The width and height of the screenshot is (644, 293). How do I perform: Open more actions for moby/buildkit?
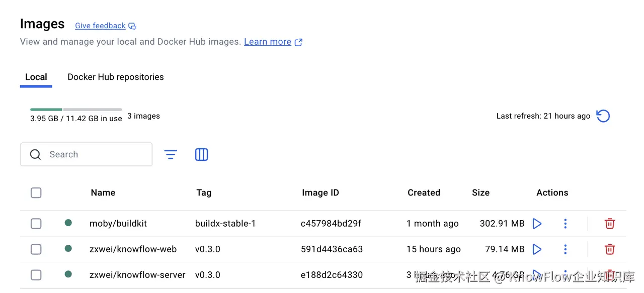click(x=566, y=224)
